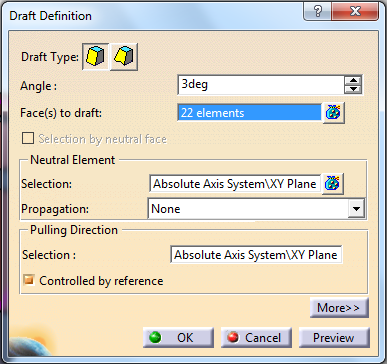Click the Preview button
Viewport: 387px width, 364px height.
point(334,338)
